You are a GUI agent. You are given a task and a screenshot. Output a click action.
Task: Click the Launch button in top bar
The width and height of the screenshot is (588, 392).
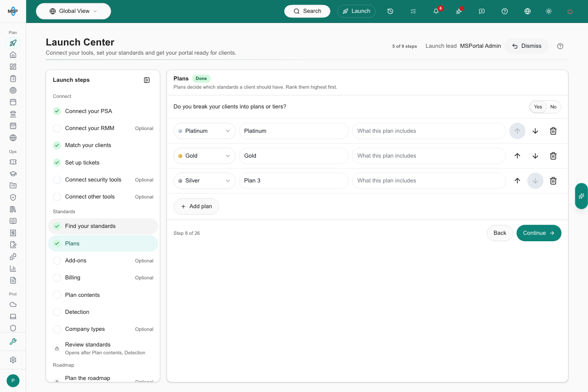[356, 11]
